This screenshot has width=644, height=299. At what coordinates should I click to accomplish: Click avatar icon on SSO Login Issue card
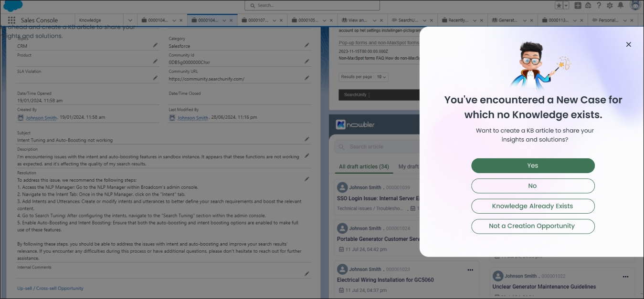pyautogui.click(x=342, y=187)
